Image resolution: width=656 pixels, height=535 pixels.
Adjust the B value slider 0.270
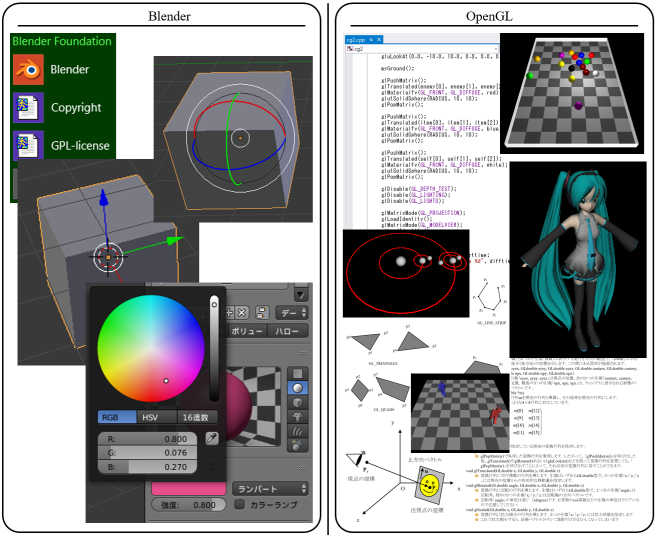pyautogui.click(x=147, y=467)
